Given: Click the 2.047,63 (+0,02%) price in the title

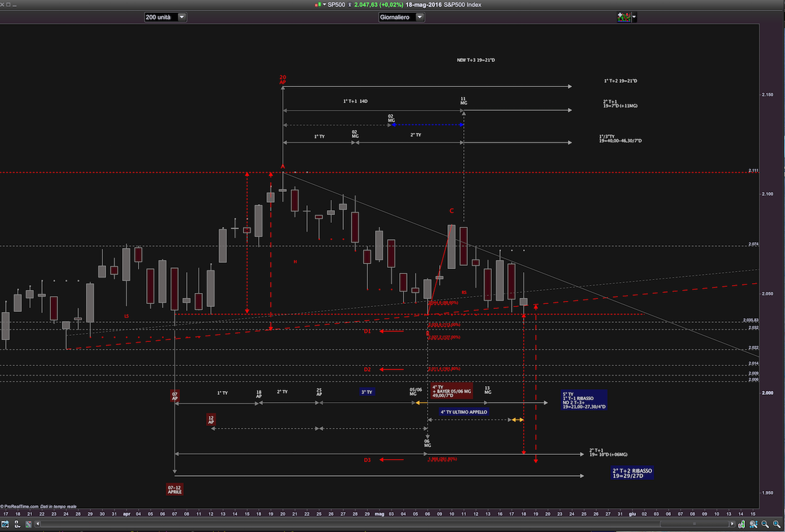Looking at the screenshot, I should 380,4.
